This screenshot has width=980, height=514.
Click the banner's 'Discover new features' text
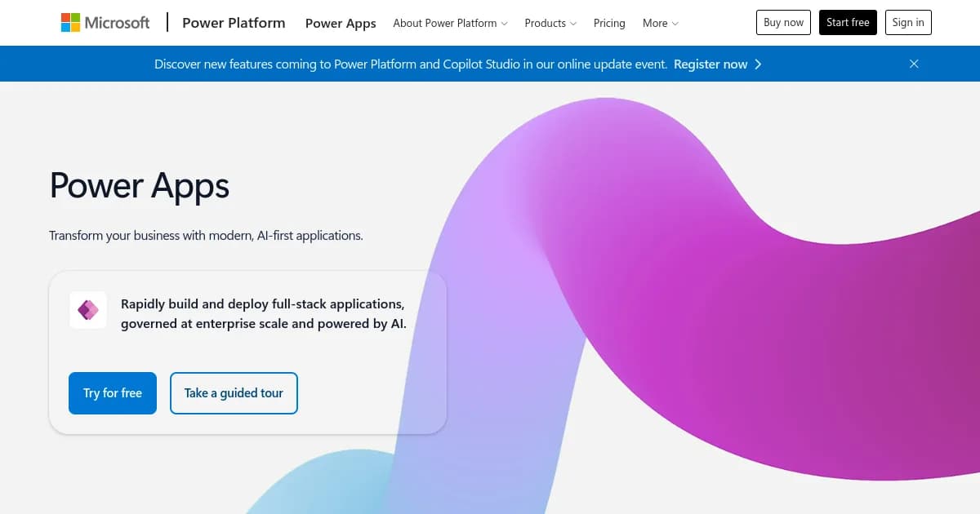point(411,64)
